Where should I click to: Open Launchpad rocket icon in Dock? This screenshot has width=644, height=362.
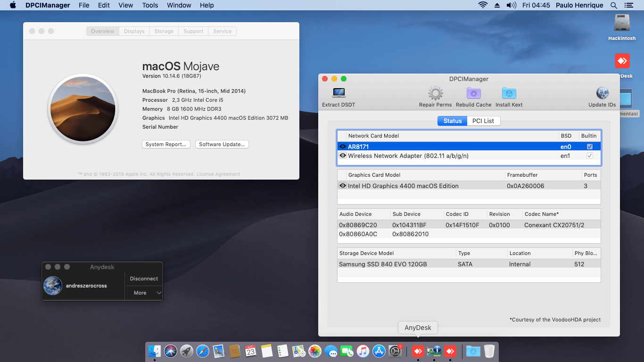click(187, 351)
